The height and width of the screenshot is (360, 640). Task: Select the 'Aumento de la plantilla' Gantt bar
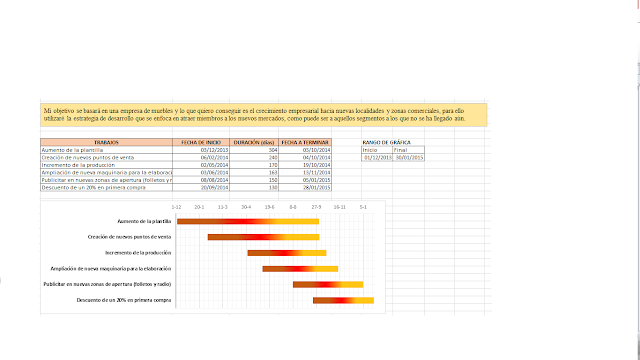pos(248,222)
